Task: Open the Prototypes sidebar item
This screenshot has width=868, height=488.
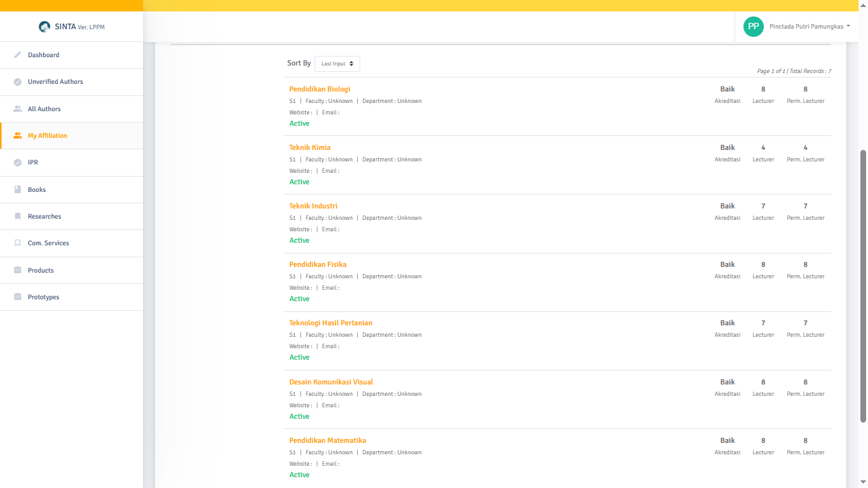Action: click(71, 297)
